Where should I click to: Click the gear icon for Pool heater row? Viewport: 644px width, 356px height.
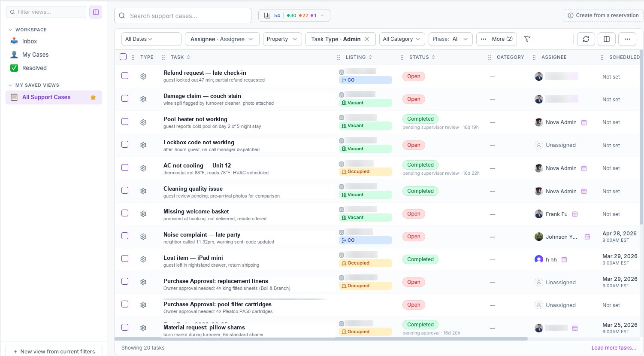pyautogui.click(x=143, y=122)
